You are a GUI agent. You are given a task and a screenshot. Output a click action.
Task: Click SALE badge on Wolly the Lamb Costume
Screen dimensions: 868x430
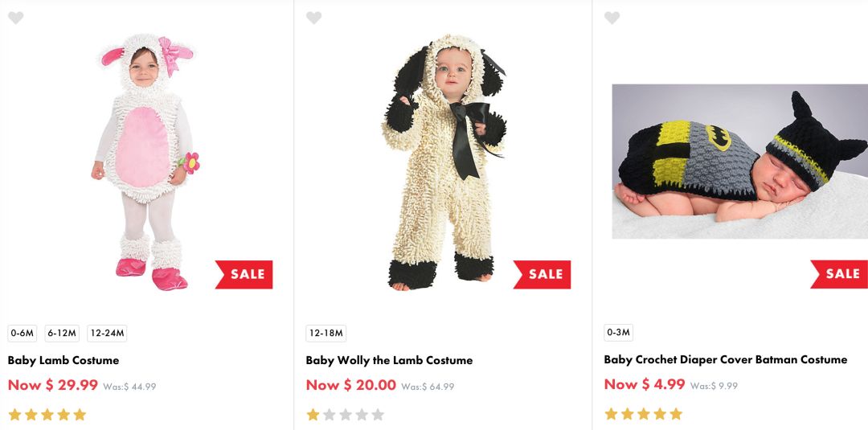pos(542,274)
